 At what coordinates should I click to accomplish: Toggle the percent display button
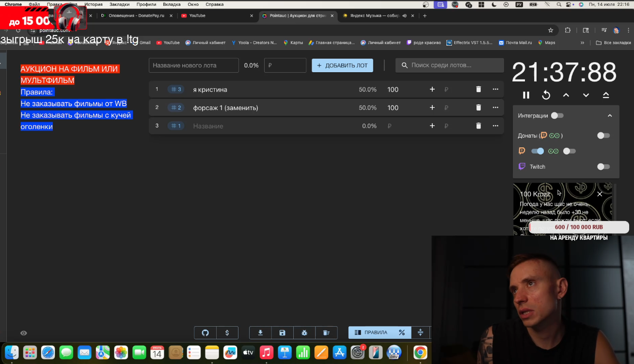tap(402, 332)
